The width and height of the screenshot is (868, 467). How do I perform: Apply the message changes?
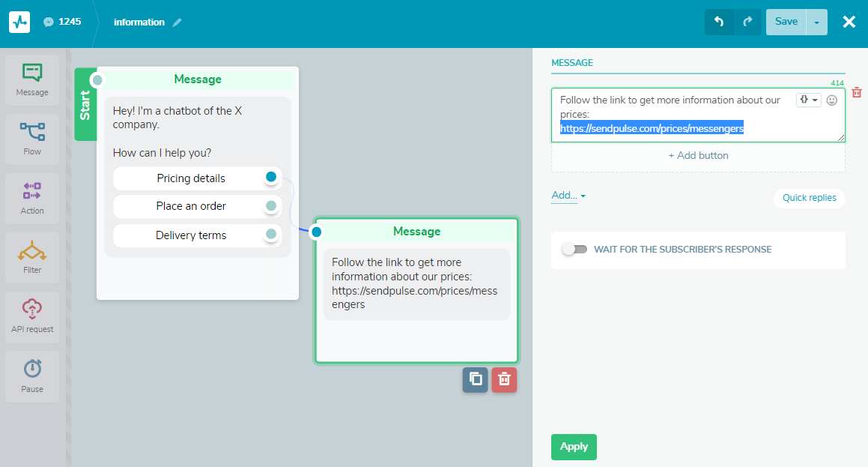pos(574,447)
